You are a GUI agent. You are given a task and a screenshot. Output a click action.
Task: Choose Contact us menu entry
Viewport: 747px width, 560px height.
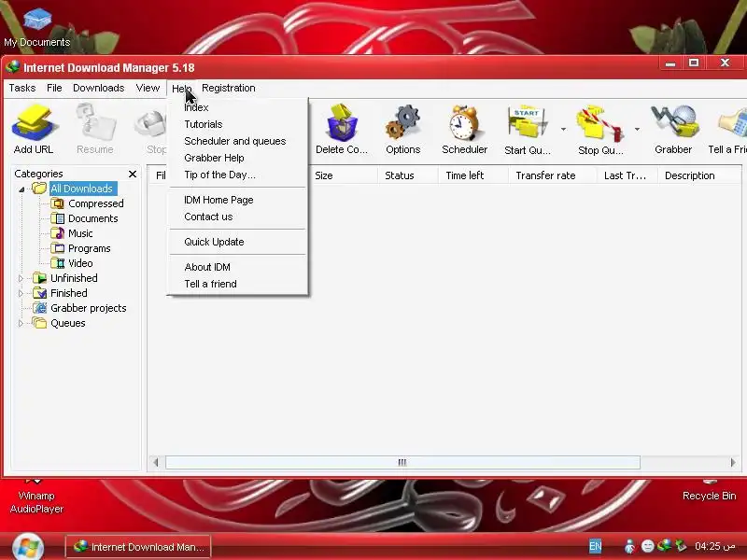238,217
